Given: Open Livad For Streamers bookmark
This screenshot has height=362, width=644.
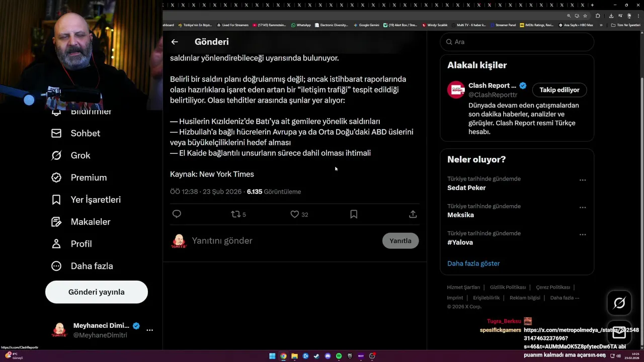Looking at the screenshot, I should coord(232,25).
